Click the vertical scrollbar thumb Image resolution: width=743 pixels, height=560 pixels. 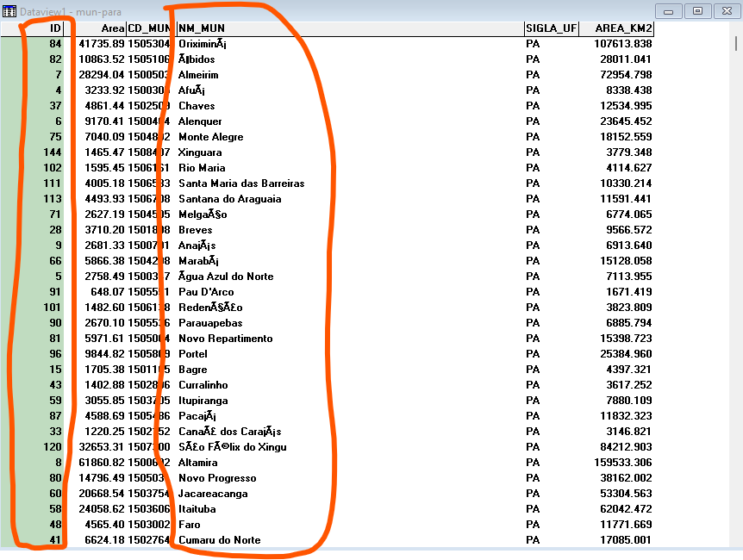coord(735,44)
